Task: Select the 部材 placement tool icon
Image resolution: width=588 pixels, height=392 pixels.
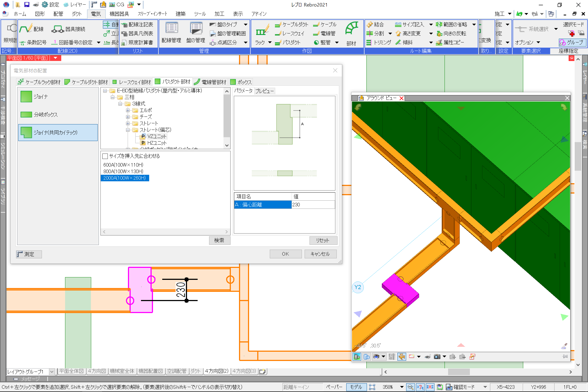Action: [351, 29]
